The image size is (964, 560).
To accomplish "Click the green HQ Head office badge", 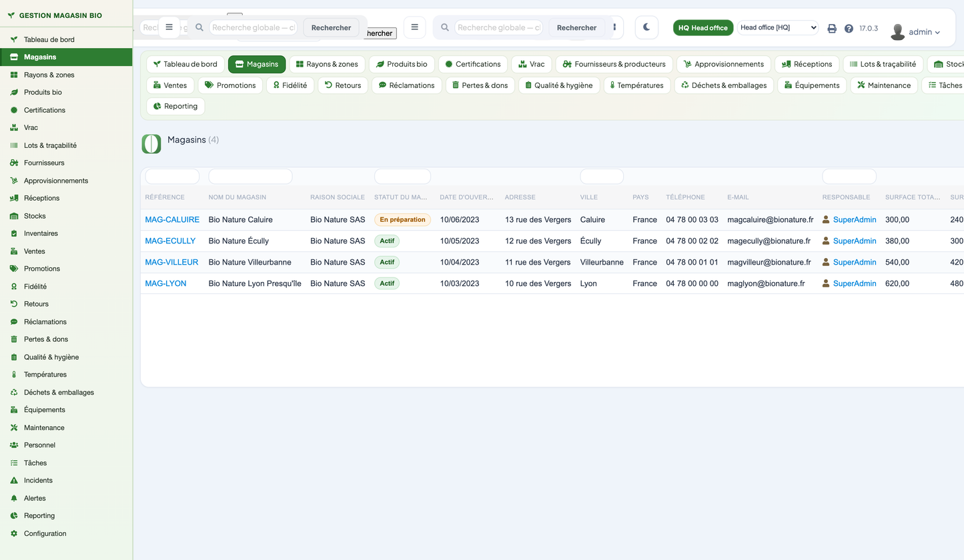I will pos(703,27).
